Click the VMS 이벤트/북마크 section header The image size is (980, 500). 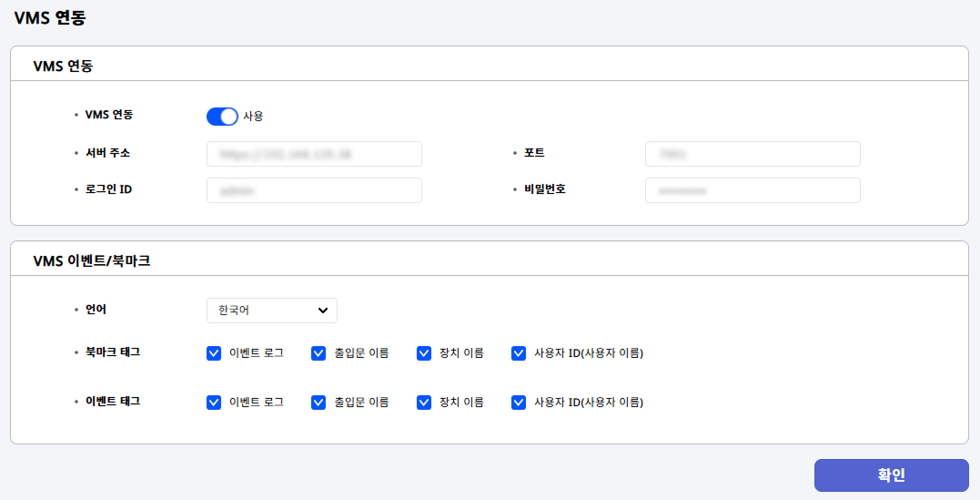coord(91,260)
